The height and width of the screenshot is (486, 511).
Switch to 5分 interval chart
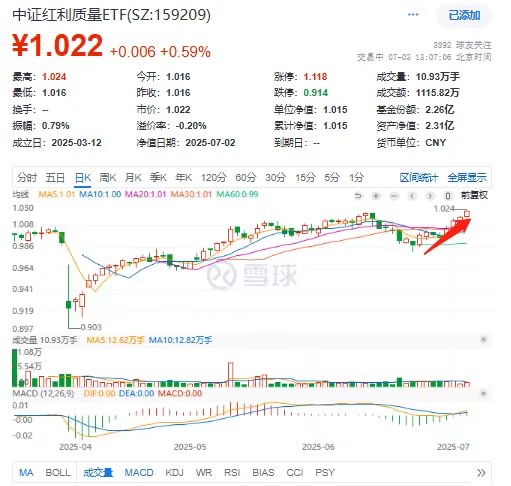tap(332, 177)
